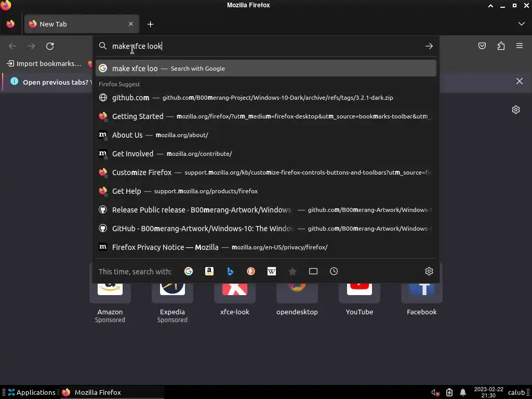Click the muted volume icon in the tray
The width and height of the screenshot is (532, 399).
point(436,393)
